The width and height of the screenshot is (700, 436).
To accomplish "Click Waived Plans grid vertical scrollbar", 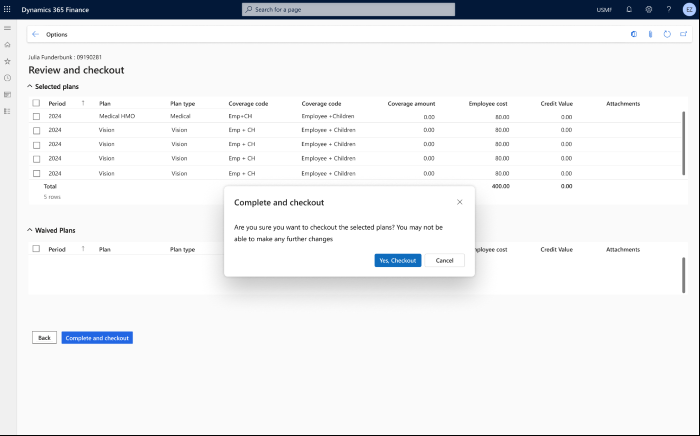I will click(x=683, y=275).
